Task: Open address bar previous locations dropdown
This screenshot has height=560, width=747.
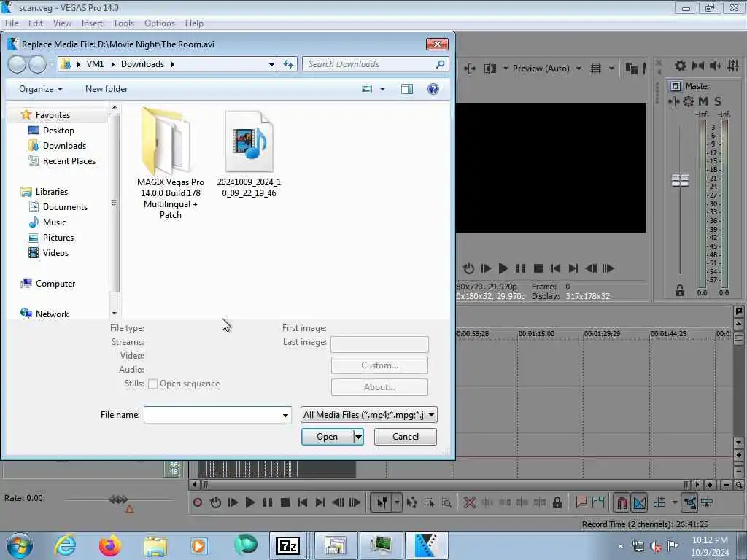Action: [271, 64]
